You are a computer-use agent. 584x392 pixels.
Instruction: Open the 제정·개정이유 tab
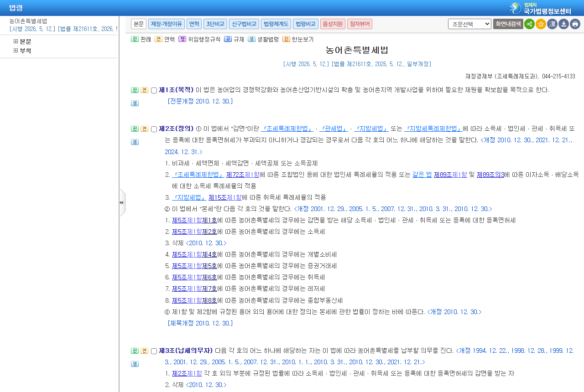point(166,24)
